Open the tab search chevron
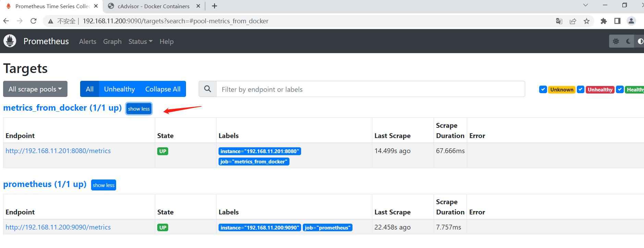This screenshot has width=644, height=248. click(585, 5)
